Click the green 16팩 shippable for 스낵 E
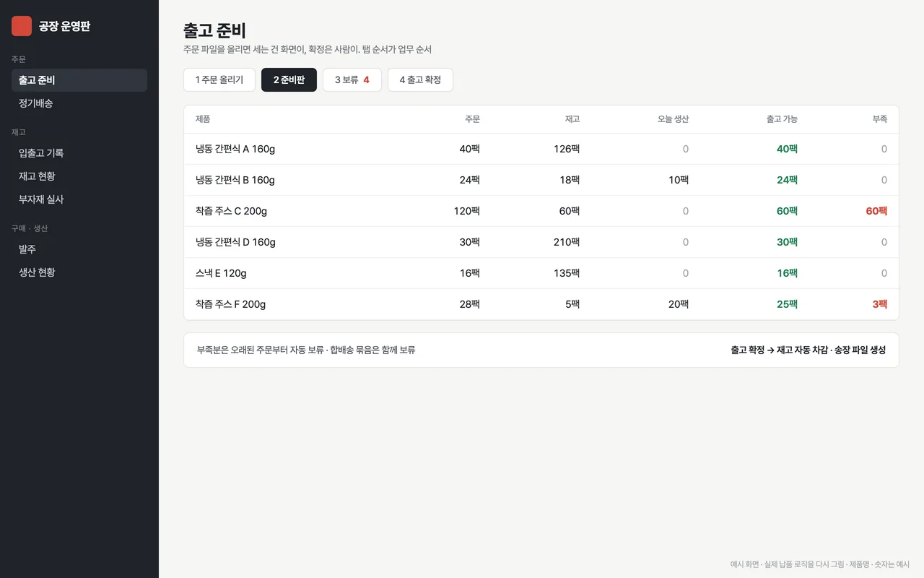Image resolution: width=924 pixels, height=578 pixels. click(787, 273)
